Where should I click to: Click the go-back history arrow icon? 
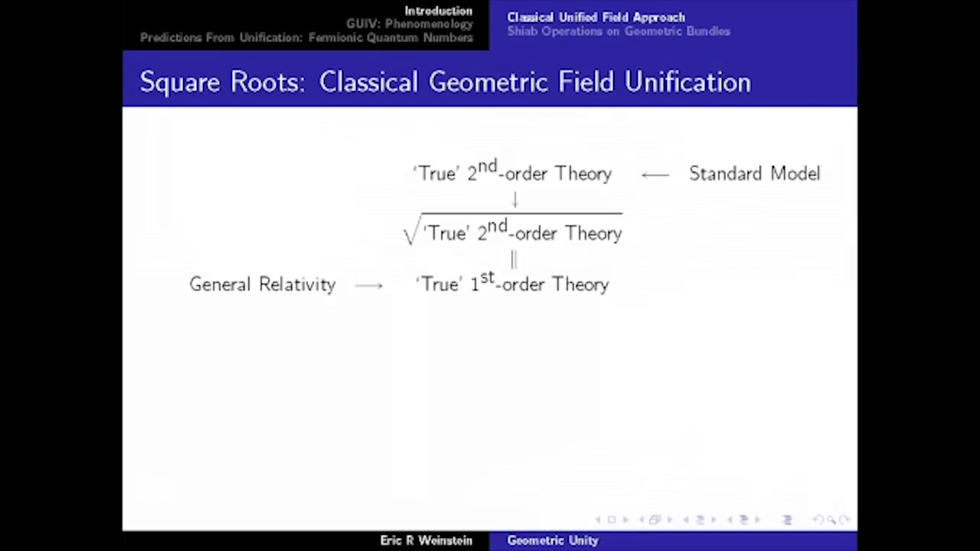coord(818,520)
